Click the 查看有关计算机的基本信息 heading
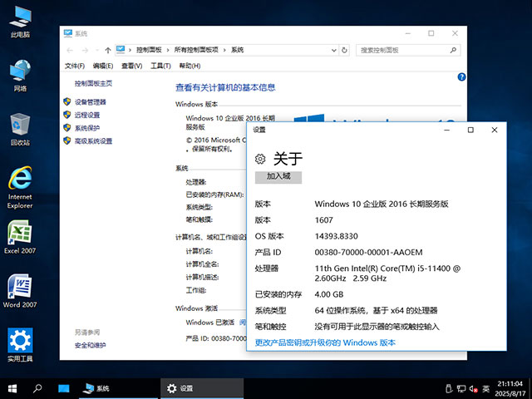This screenshot has height=399, width=532. click(x=225, y=87)
